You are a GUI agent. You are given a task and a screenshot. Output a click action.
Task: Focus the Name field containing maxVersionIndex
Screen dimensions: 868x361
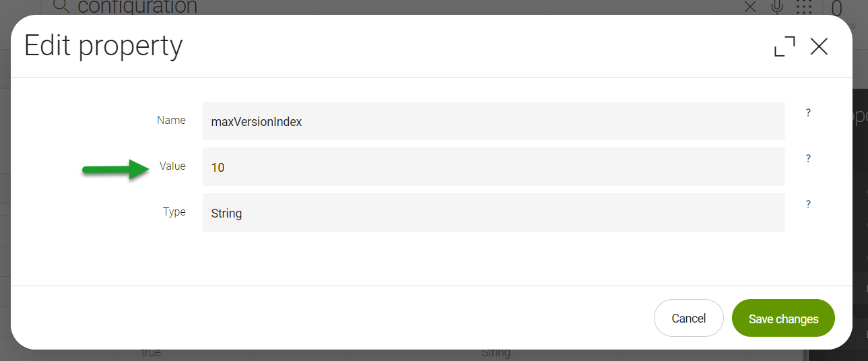point(494,121)
